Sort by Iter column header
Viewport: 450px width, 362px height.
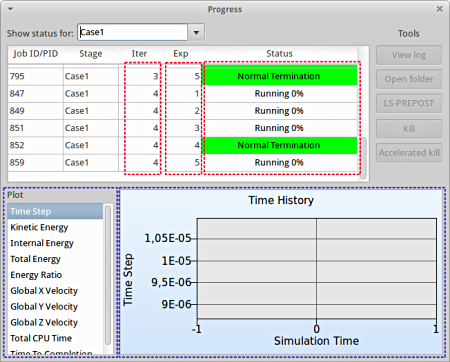coord(139,54)
